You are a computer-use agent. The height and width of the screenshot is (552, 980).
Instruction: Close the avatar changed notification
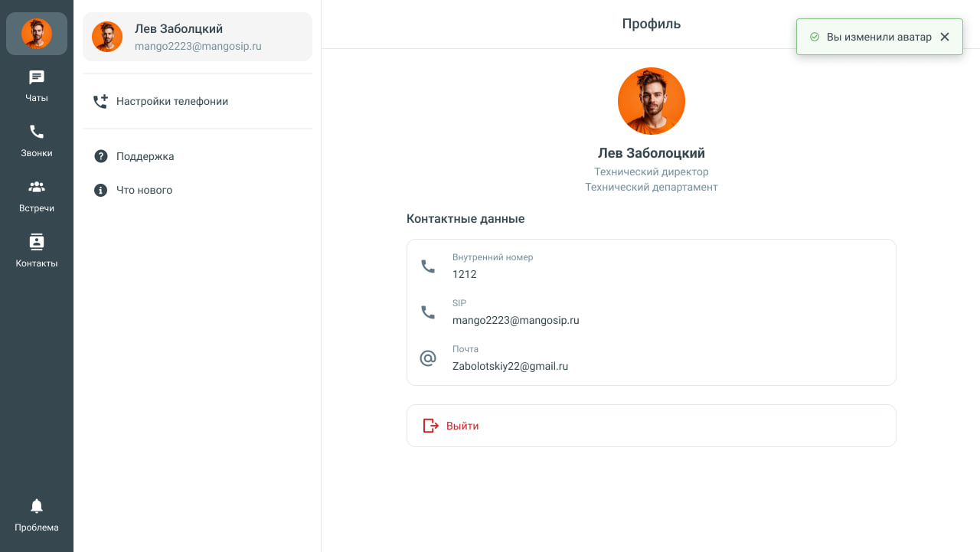945,37
